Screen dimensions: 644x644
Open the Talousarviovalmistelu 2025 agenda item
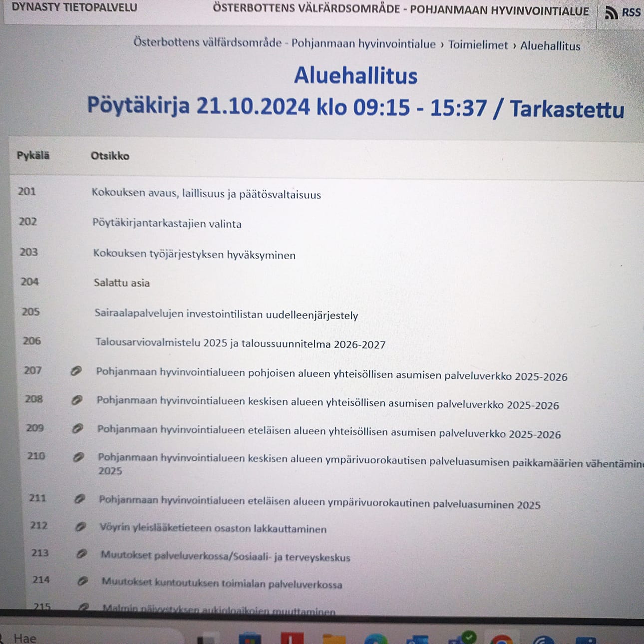[240, 343]
